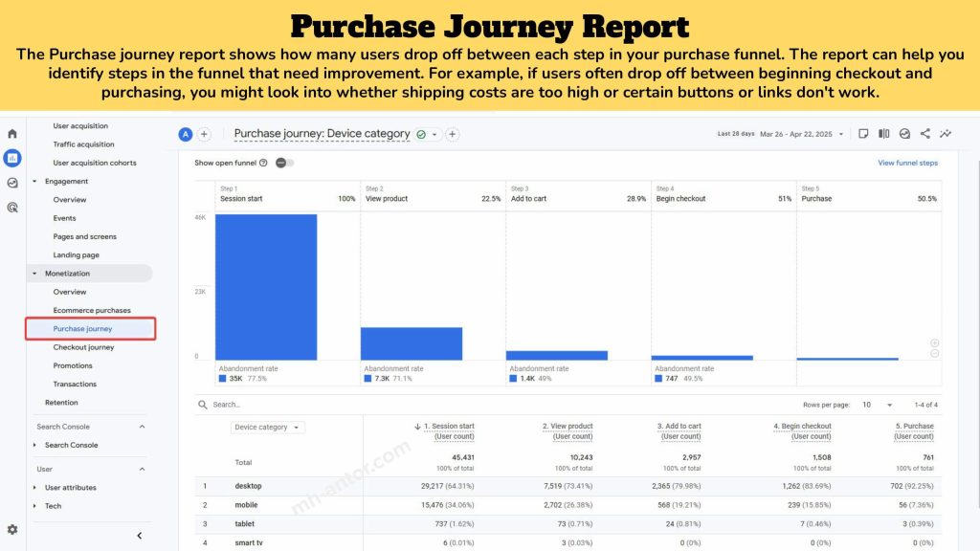This screenshot has height=551, width=980.
Task: Click the sort arrow on Session start column
Action: pos(417,427)
